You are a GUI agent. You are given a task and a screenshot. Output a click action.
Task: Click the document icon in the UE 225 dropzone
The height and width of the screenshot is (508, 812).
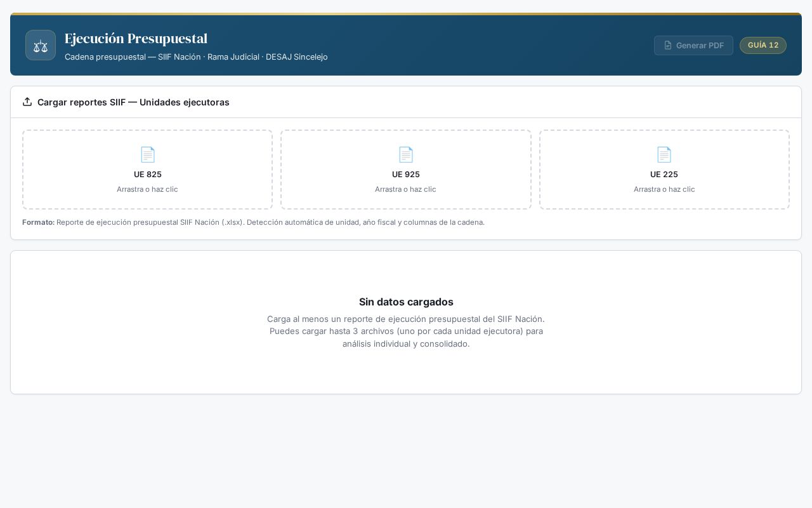[x=664, y=154]
